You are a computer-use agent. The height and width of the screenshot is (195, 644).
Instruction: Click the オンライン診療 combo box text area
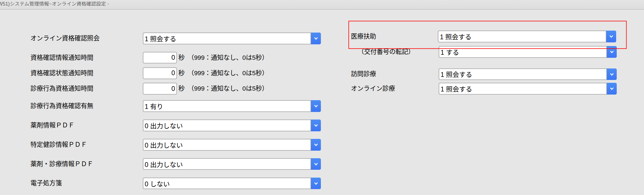[522, 89]
